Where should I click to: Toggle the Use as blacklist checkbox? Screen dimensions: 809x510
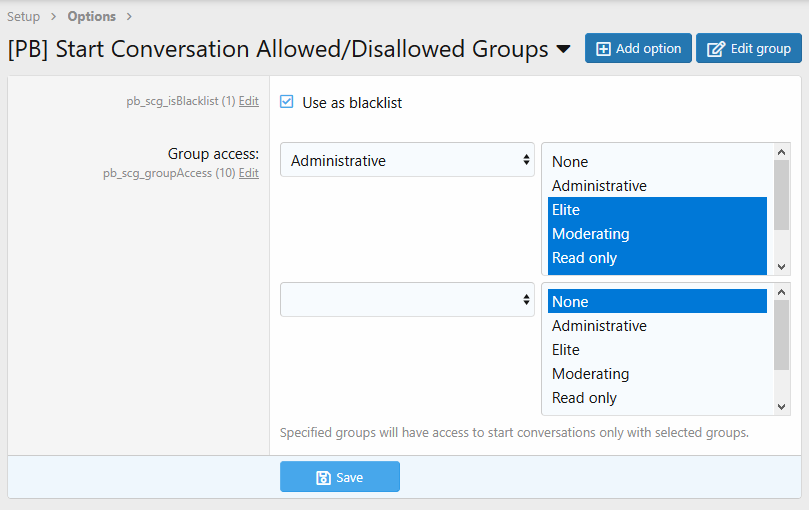287,102
